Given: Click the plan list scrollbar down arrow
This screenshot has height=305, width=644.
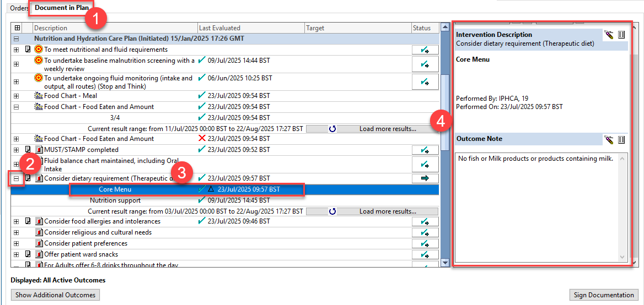Looking at the screenshot, I should (445, 263).
